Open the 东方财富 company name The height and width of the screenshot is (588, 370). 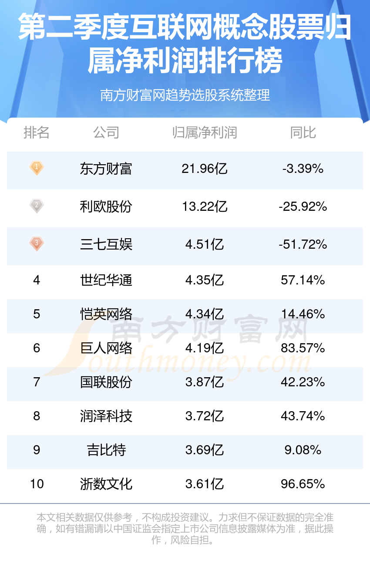click(x=106, y=168)
